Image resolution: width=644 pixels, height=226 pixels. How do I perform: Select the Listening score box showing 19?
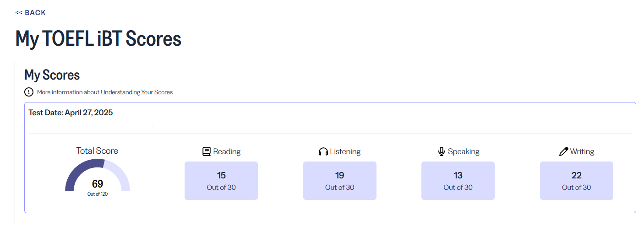coord(339,181)
